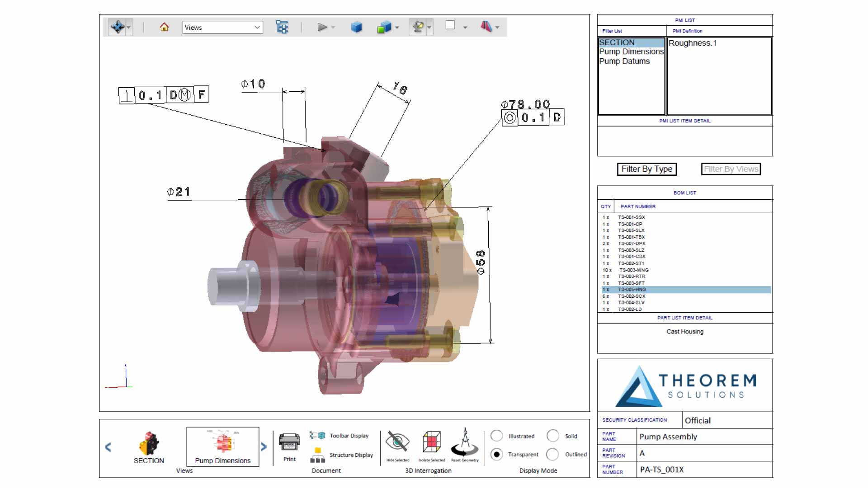Click the model render mode cubes icon
868x488 pixels.
384,27
